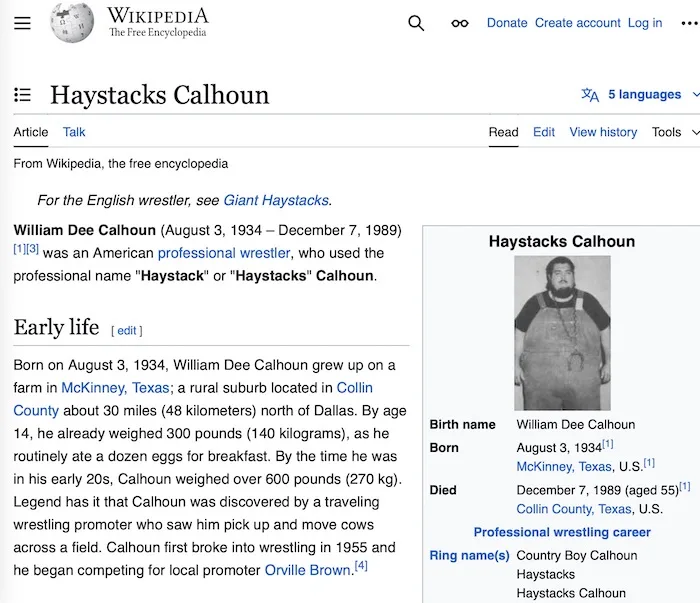Open the View history tab
Screen dimensions: 700x603
click(x=603, y=132)
